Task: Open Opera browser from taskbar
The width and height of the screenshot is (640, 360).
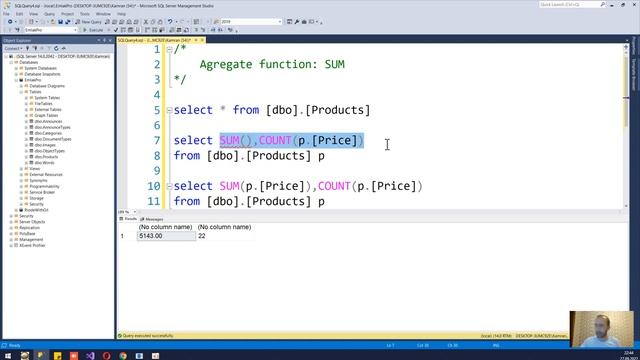Action: (107, 356)
